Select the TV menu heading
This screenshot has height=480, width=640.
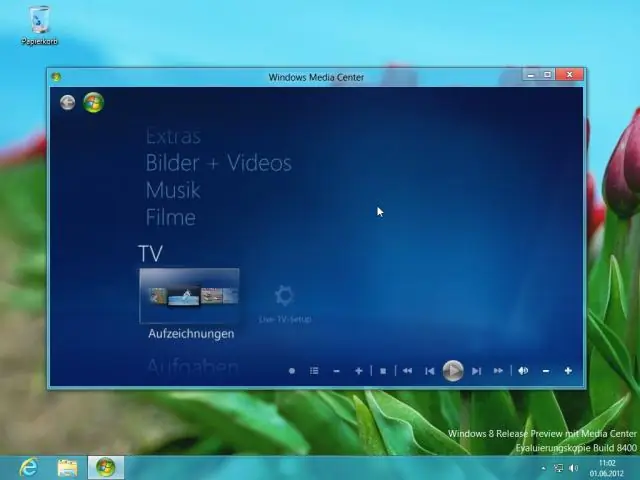151,253
